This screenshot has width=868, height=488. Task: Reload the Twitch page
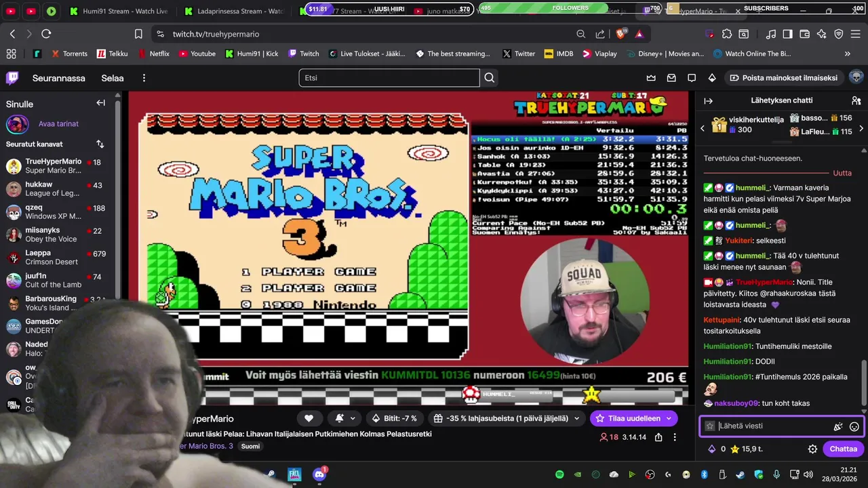pyautogui.click(x=46, y=34)
